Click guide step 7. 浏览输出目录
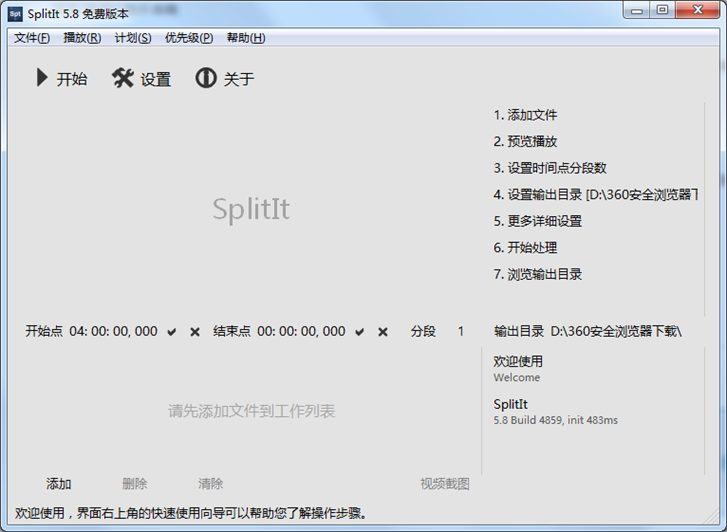 coord(538,274)
